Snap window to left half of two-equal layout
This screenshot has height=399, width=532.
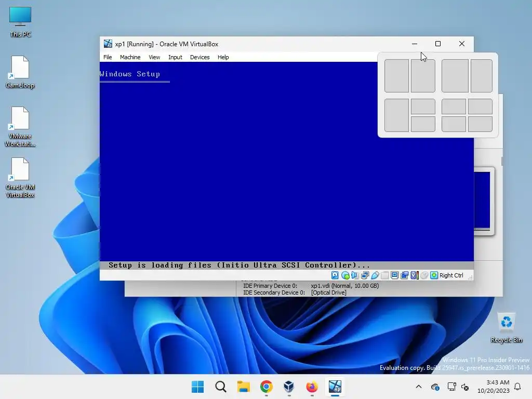(396, 76)
